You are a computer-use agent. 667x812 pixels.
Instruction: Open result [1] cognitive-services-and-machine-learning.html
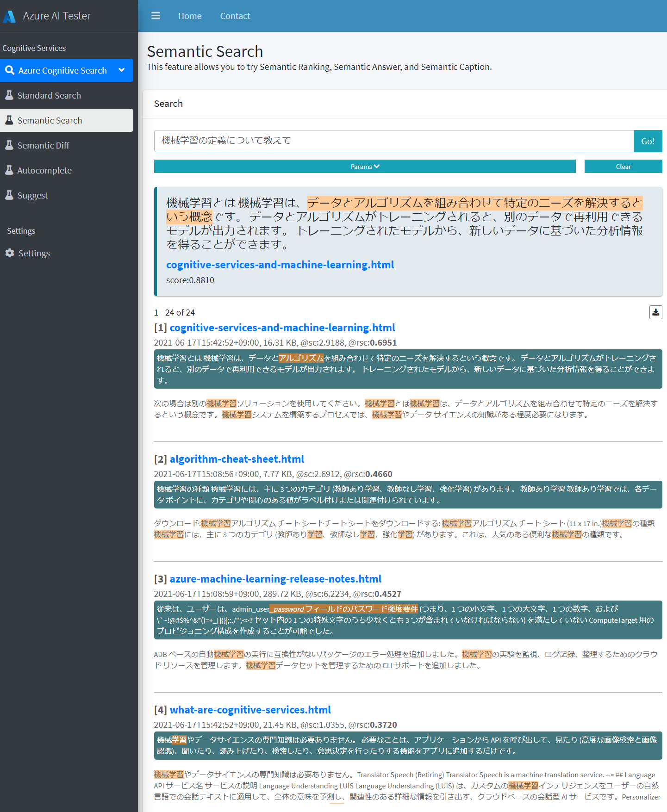[x=282, y=328]
